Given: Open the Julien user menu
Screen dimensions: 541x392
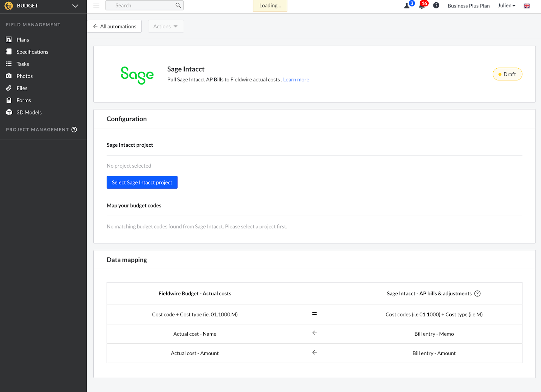Looking at the screenshot, I should (506, 5).
